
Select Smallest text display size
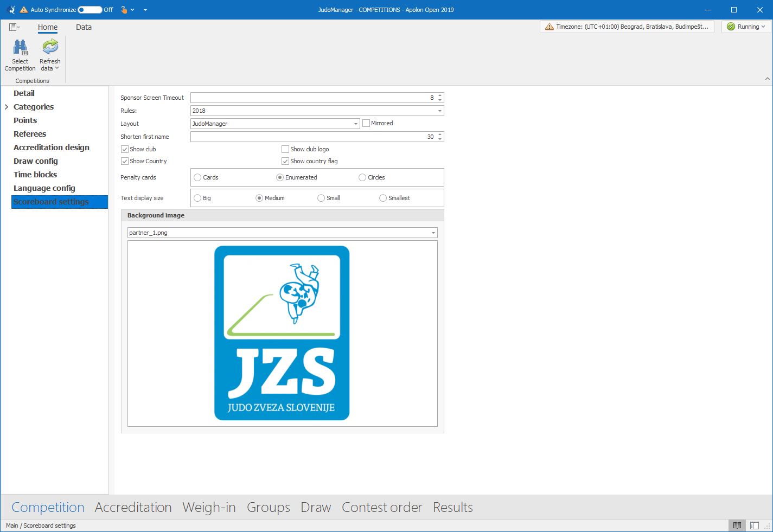tap(383, 198)
